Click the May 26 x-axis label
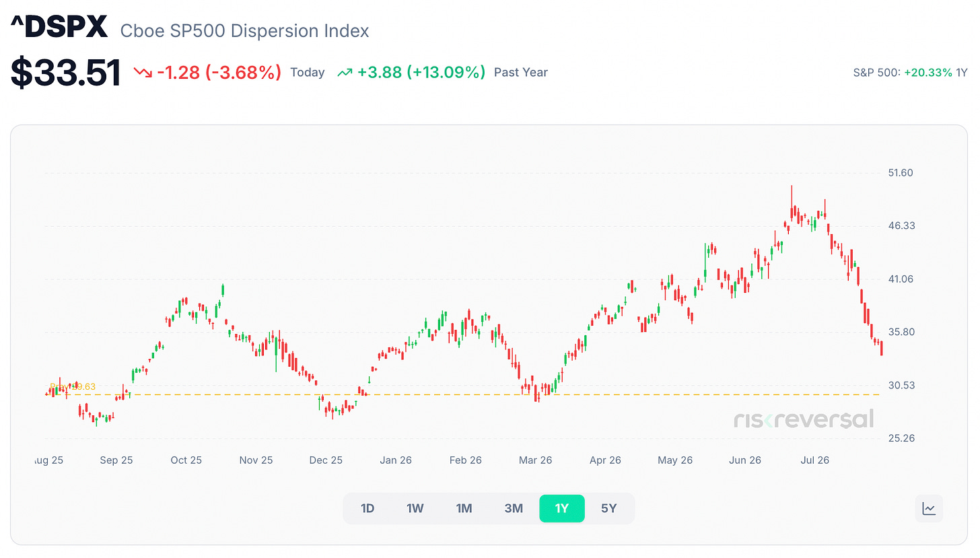 pyautogui.click(x=675, y=460)
